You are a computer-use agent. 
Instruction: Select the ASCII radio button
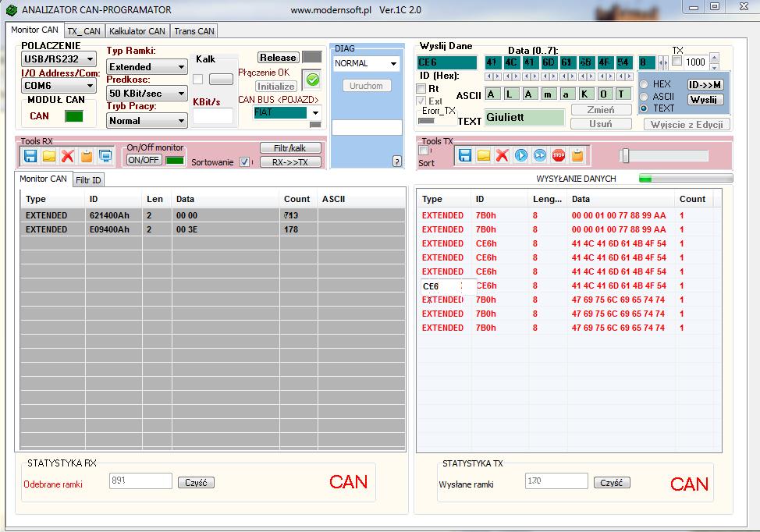click(644, 97)
